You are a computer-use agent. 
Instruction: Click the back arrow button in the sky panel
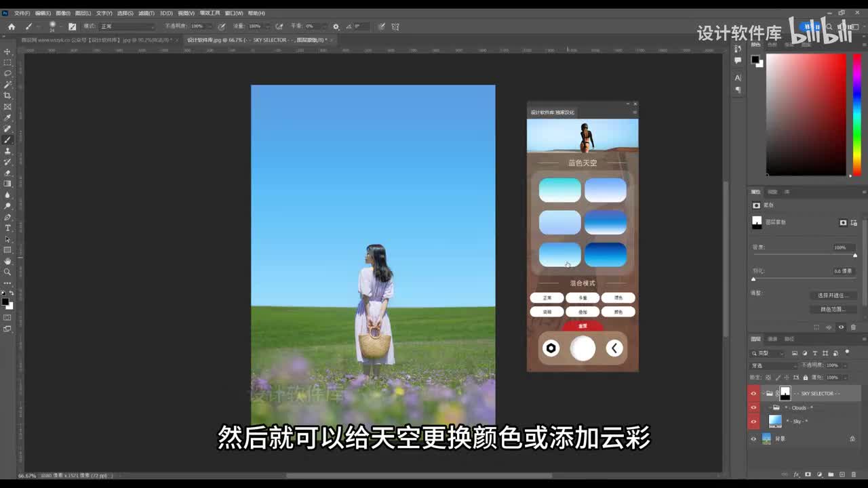614,348
